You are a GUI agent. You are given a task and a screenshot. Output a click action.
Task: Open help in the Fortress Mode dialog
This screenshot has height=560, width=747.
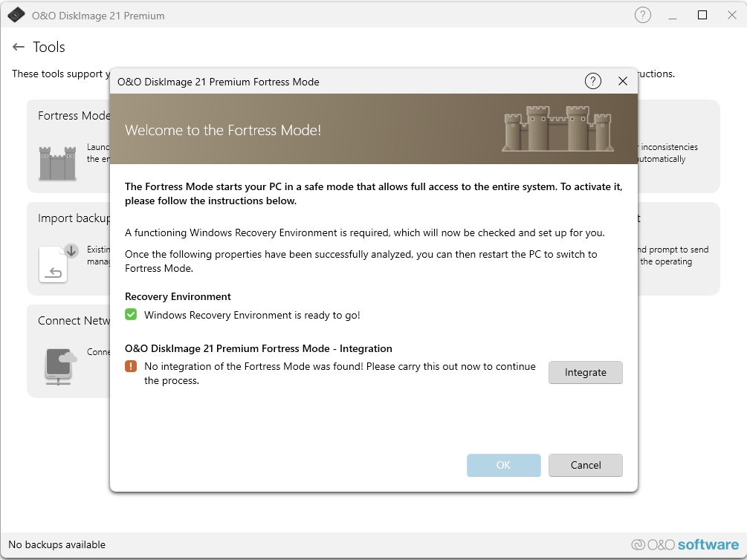(x=592, y=81)
